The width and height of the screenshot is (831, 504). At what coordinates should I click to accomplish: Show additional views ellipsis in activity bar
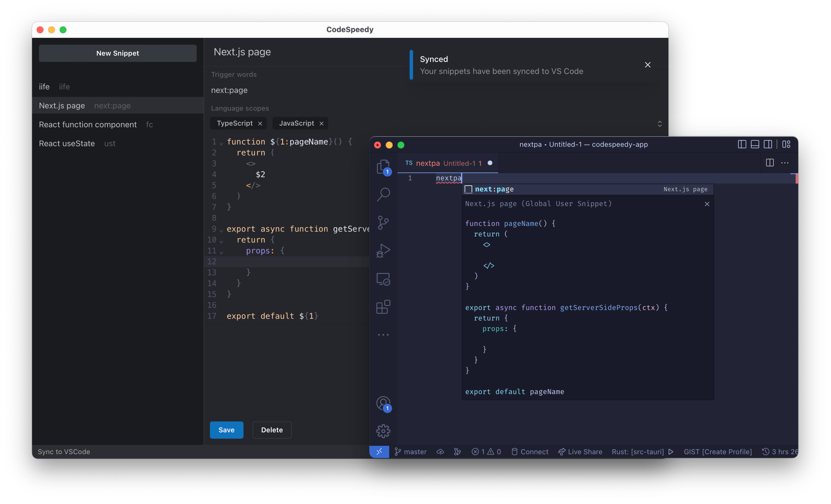point(383,335)
